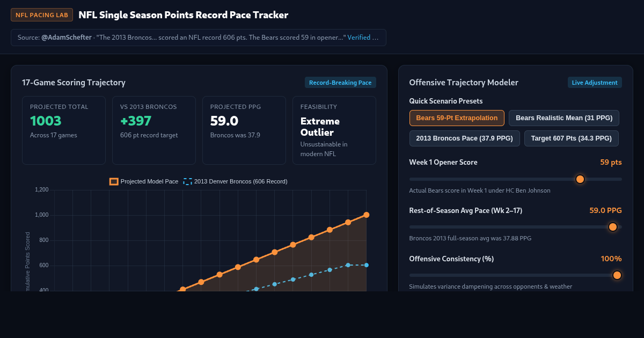Click the 59 pts opener score value
This screenshot has width=644, height=338.
coord(611,162)
